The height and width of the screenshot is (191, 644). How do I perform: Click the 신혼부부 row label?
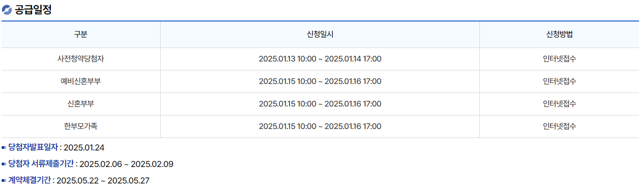81,104
